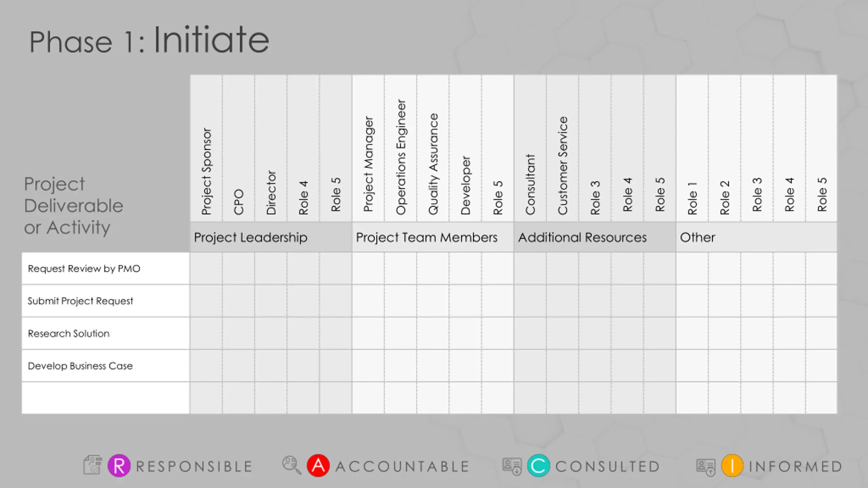Select the Project Manager column header
868x488 pixels.
tap(368, 164)
